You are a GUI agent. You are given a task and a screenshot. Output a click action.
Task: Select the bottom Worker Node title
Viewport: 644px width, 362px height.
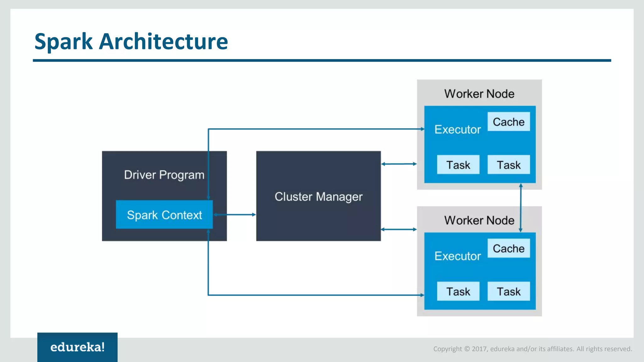coord(479,220)
